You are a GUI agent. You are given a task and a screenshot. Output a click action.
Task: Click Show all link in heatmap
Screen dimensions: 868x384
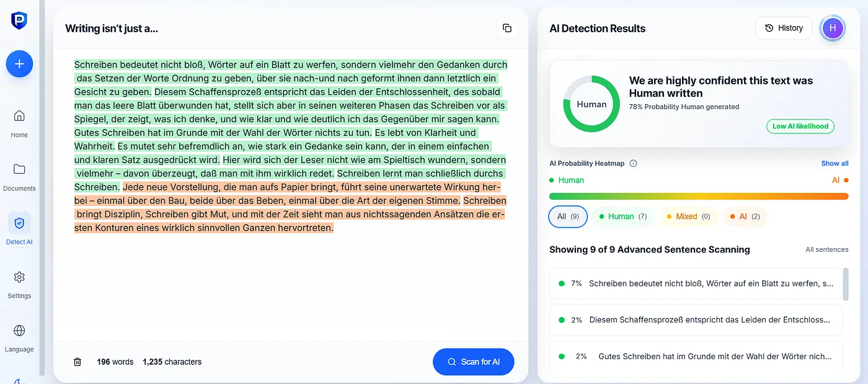click(x=835, y=164)
